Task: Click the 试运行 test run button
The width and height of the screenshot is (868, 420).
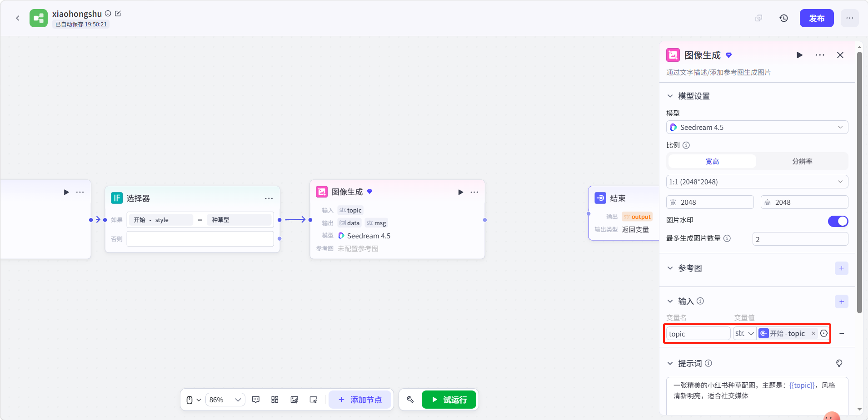Action: 449,400
